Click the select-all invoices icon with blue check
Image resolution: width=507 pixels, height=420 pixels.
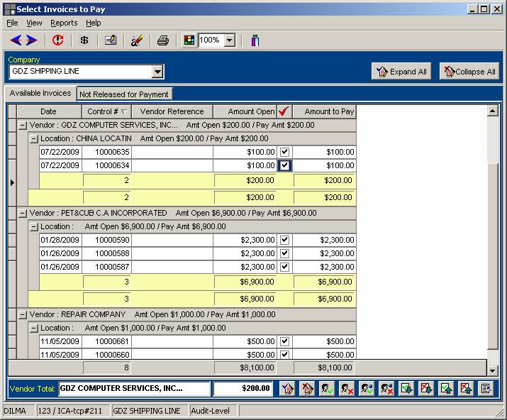[287, 388]
